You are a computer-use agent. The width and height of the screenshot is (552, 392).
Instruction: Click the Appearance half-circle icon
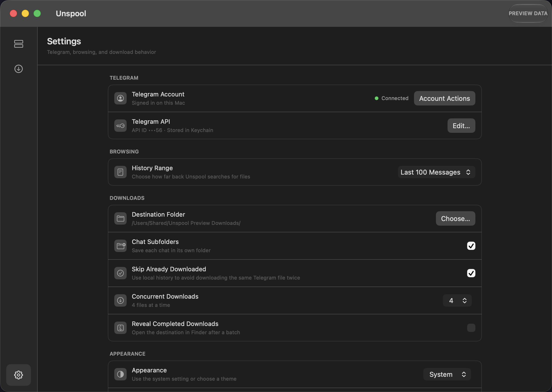pos(120,374)
